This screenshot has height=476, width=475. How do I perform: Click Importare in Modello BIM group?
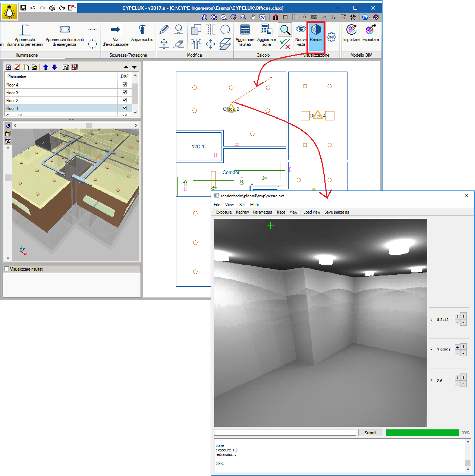click(351, 33)
